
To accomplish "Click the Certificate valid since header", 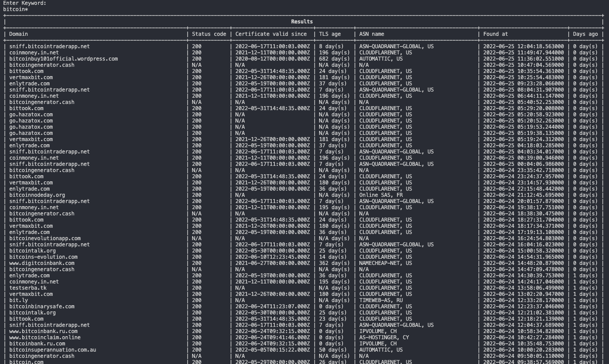I will pos(271,34).
